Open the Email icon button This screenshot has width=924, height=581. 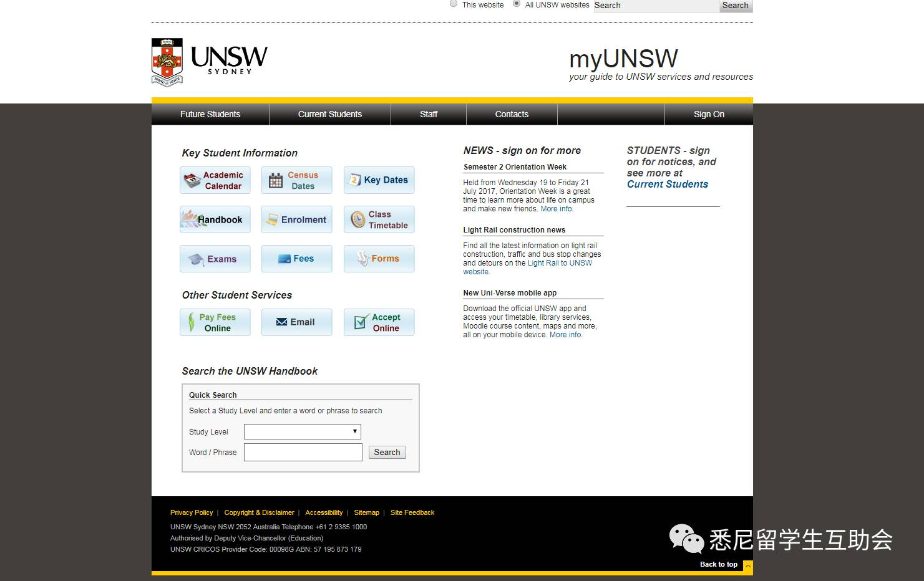coord(297,322)
